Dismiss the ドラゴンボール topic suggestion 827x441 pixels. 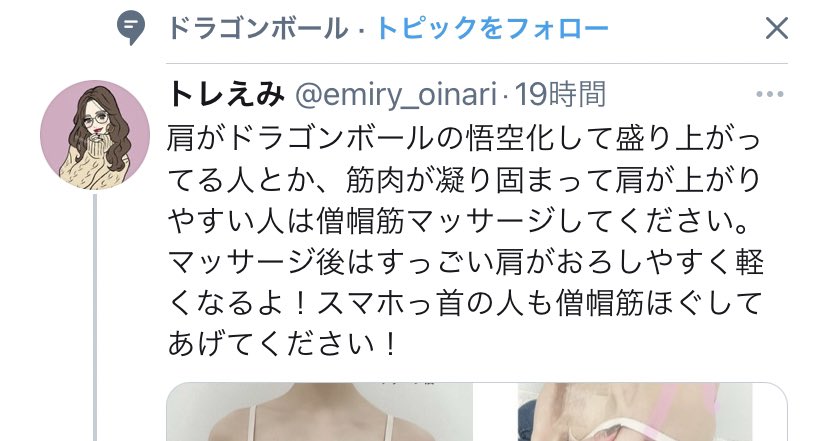[776, 28]
